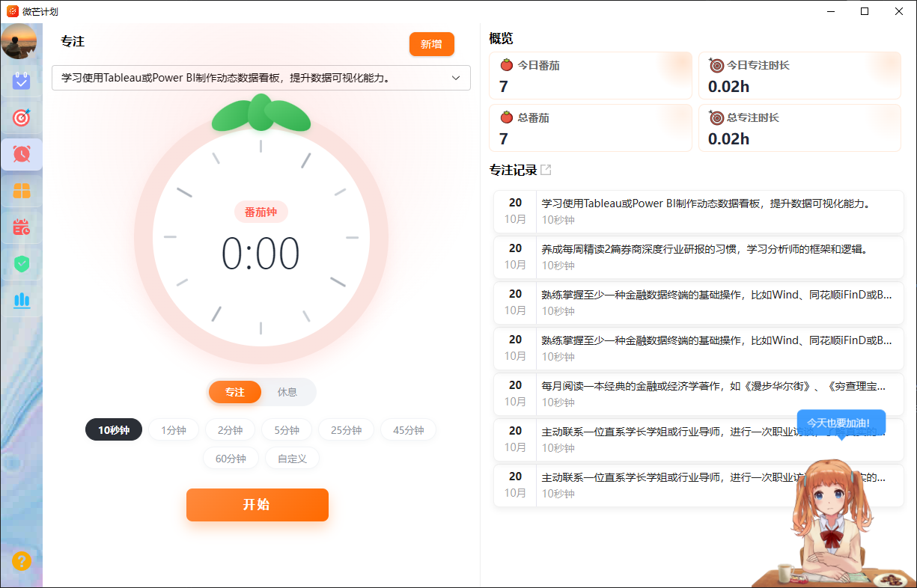The image size is (917, 588).
Task: Click the 番茄钟 label in timer
Action: pyautogui.click(x=261, y=212)
